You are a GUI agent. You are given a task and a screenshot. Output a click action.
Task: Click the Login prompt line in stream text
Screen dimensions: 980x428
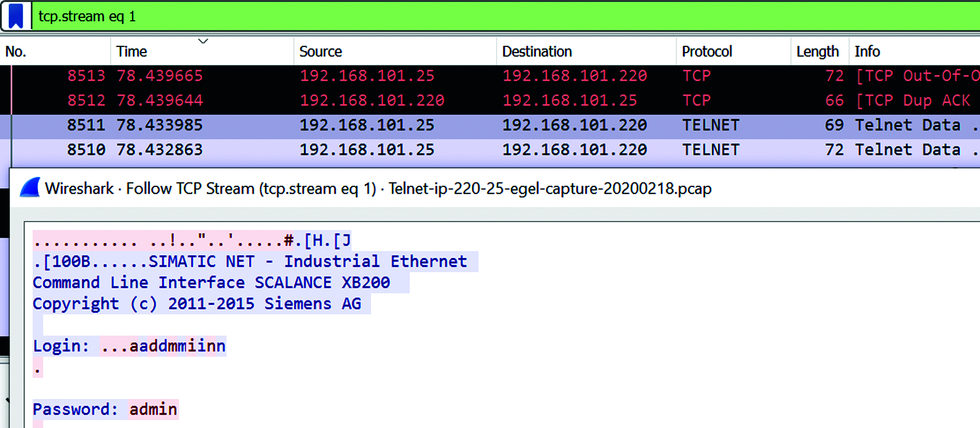[x=129, y=346]
